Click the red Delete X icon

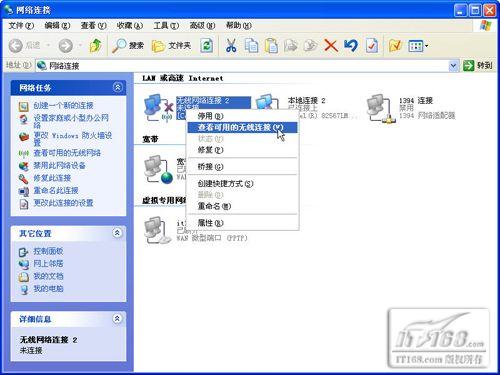click(331, 45)
